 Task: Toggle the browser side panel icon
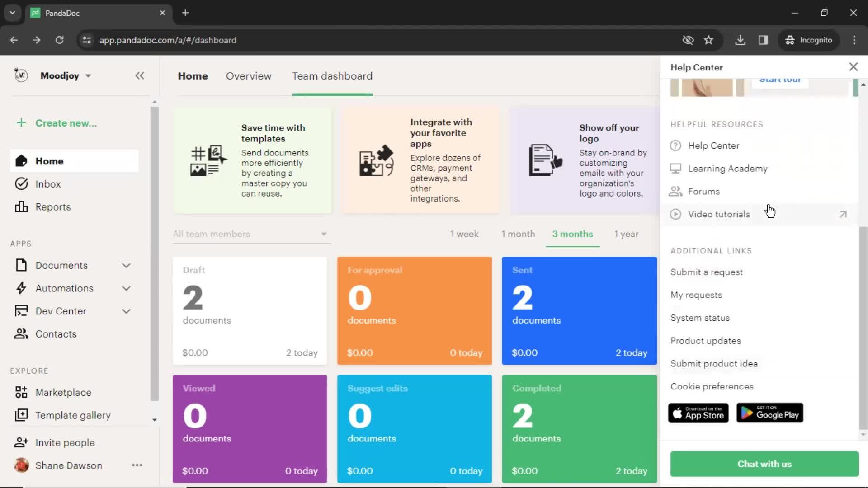tap(763, 40)
